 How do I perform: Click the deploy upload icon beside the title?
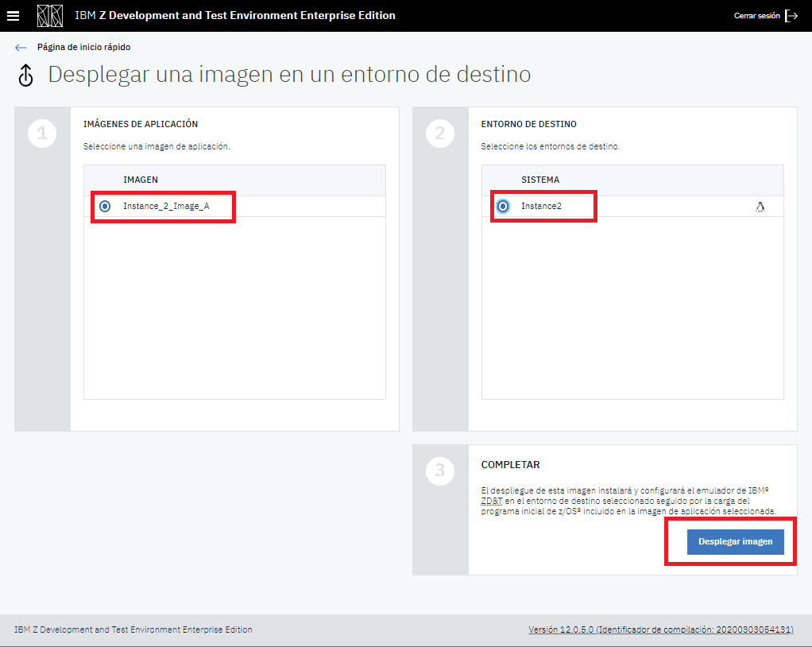[26, 76]
